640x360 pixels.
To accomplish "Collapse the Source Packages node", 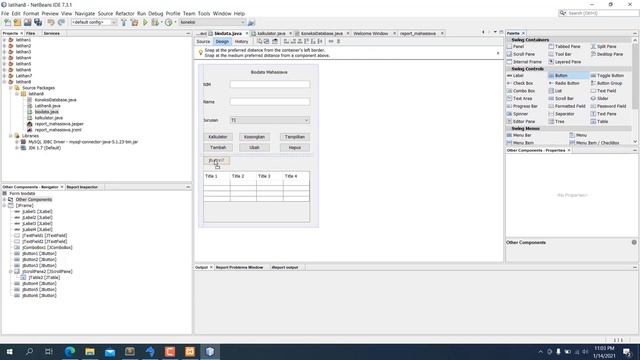I will pyautogui.click(x=11, y=88).
